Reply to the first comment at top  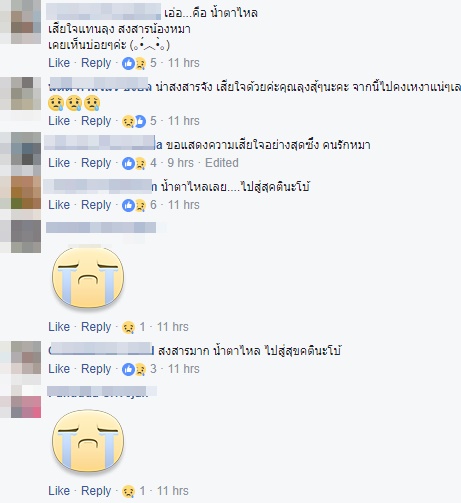96,63
